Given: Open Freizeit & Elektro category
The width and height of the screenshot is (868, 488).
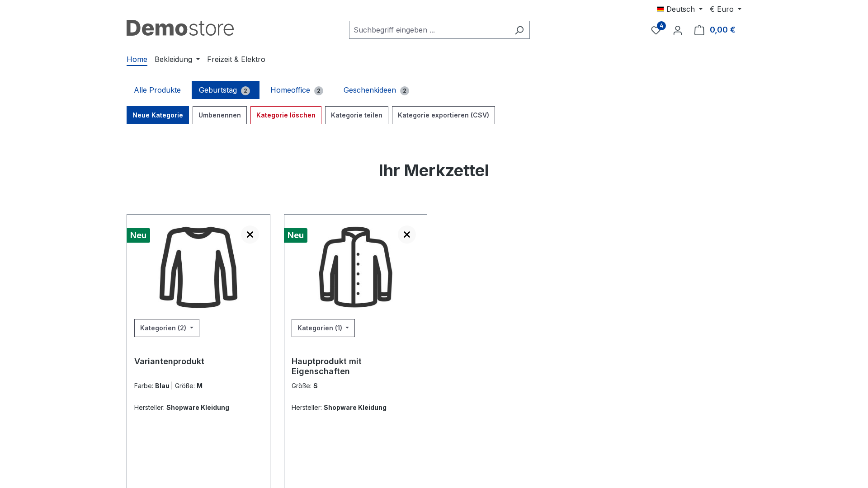Looking at the screenshot, I should coord(236,59).
